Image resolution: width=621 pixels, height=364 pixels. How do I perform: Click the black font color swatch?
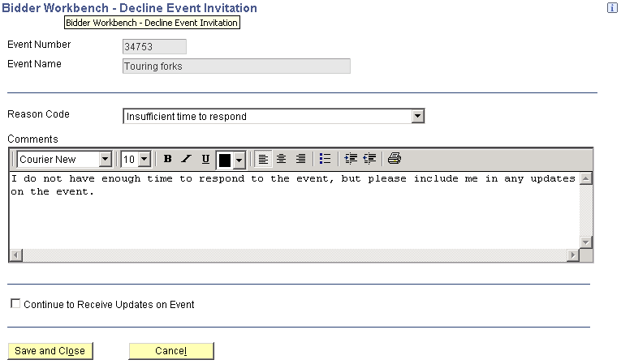click(225, 160)
